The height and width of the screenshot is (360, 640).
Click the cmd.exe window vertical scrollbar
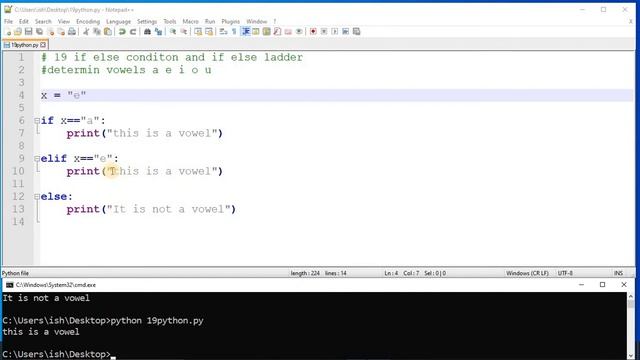pos(631,325)
